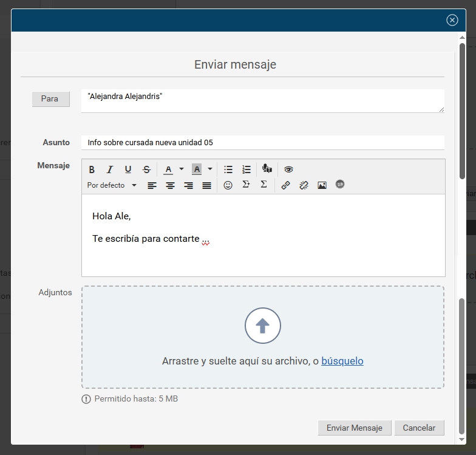Toggle bold formatting in message editor

pos(92,169)
